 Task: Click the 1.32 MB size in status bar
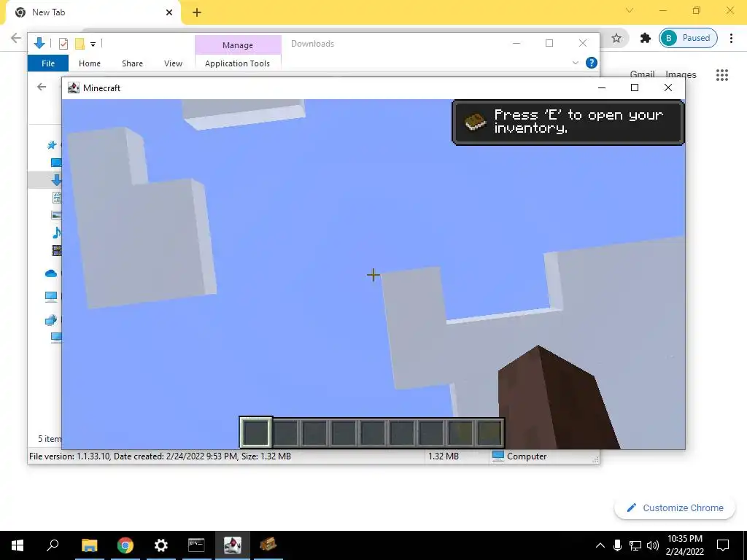coord(443,456)
